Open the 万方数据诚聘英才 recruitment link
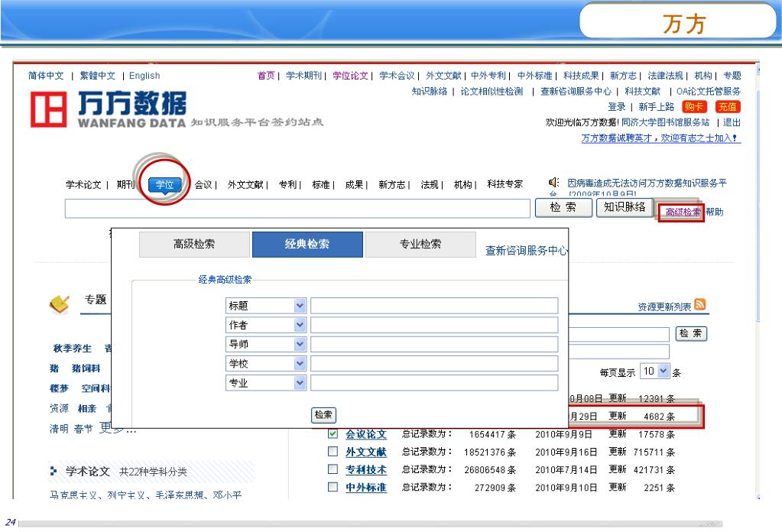782x532 pixels. click(x=661, y=138)
